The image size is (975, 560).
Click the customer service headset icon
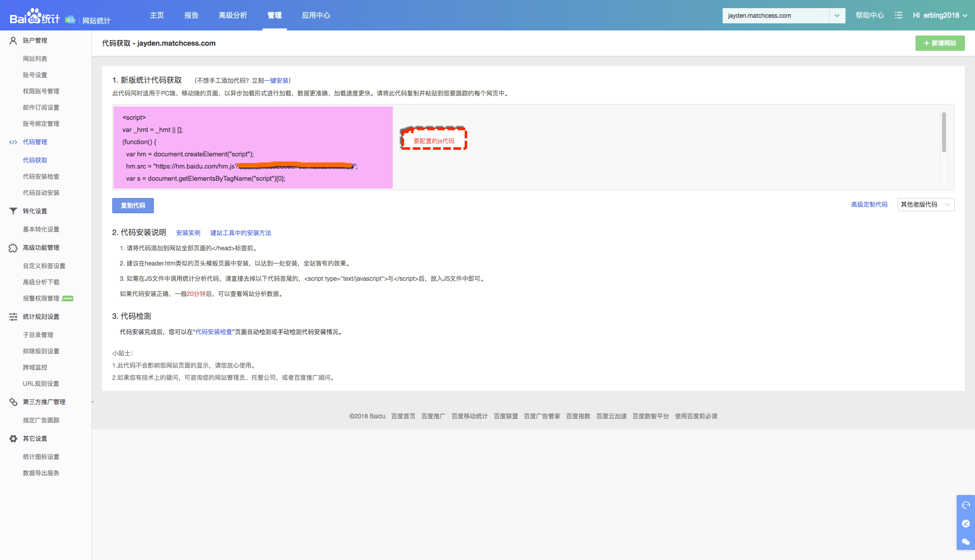click(965, 505)
